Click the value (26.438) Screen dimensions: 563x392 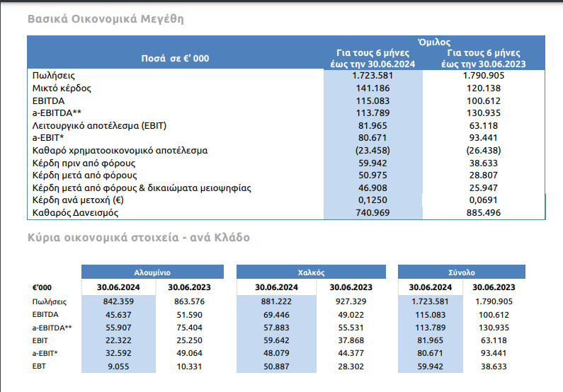click(484, 151)
